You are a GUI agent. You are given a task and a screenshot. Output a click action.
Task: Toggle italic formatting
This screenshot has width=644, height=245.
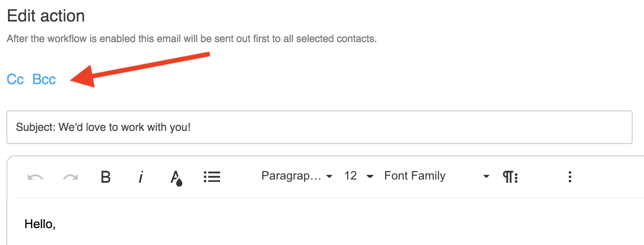click(140, 177)
